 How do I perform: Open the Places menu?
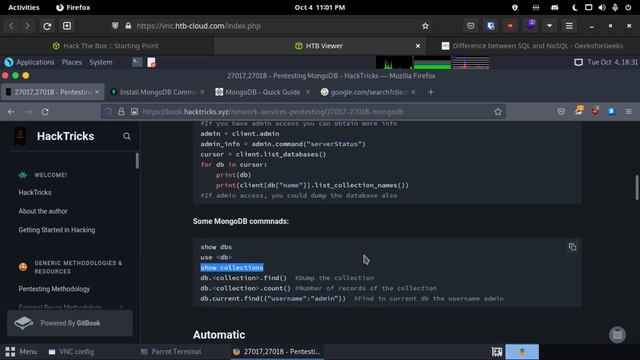coord(71,62)
